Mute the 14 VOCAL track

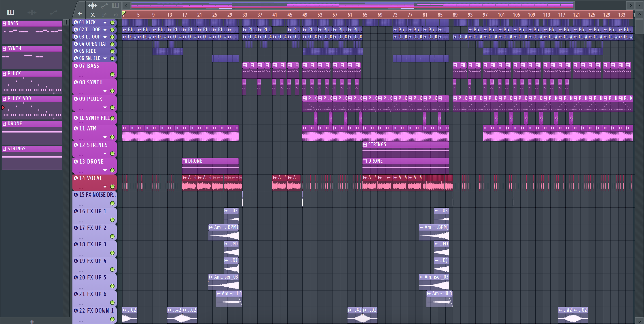tap(112, 187)
